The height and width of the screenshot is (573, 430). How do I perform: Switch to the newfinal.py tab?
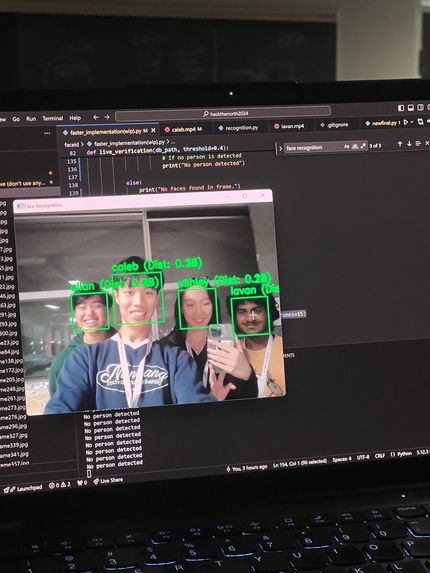coord(382,124)
